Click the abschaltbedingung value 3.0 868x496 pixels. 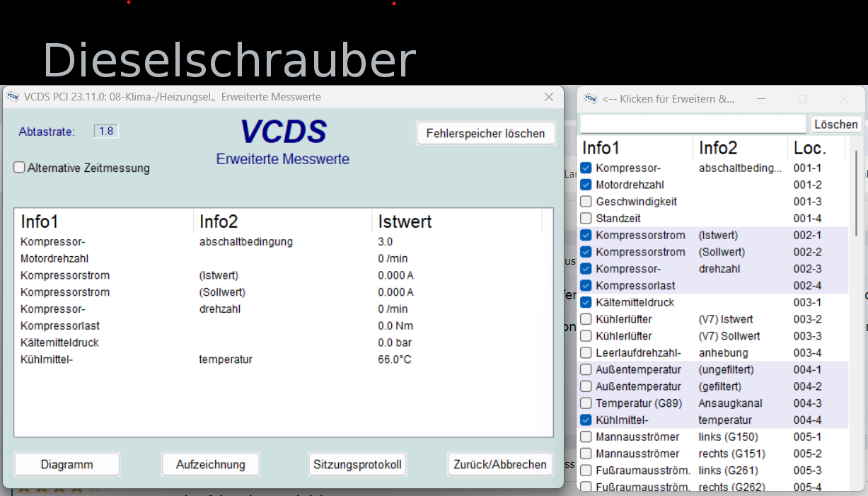coord(386,242)
